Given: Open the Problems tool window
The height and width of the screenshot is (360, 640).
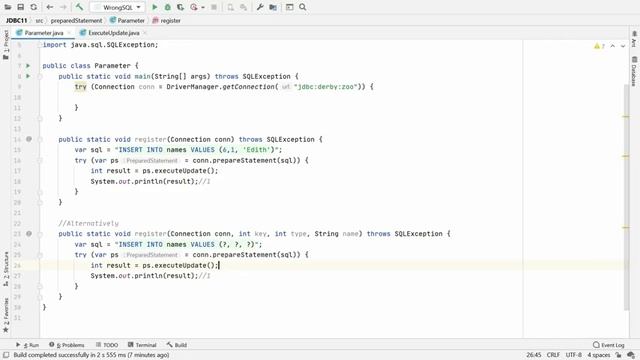Looking at the screenshot, I should click(67, 345).
